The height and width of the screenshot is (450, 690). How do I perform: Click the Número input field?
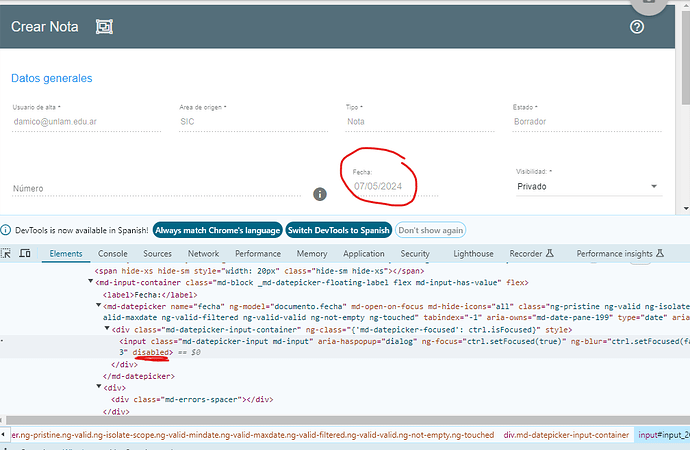(x=156, y=189)
